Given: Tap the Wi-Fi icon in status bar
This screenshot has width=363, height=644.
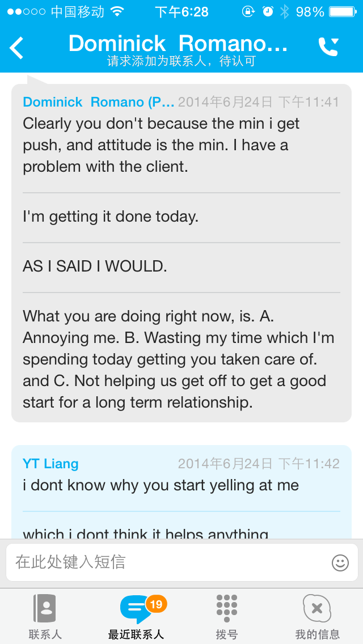Looking at the screenshot, I should [x=117, y=11].
